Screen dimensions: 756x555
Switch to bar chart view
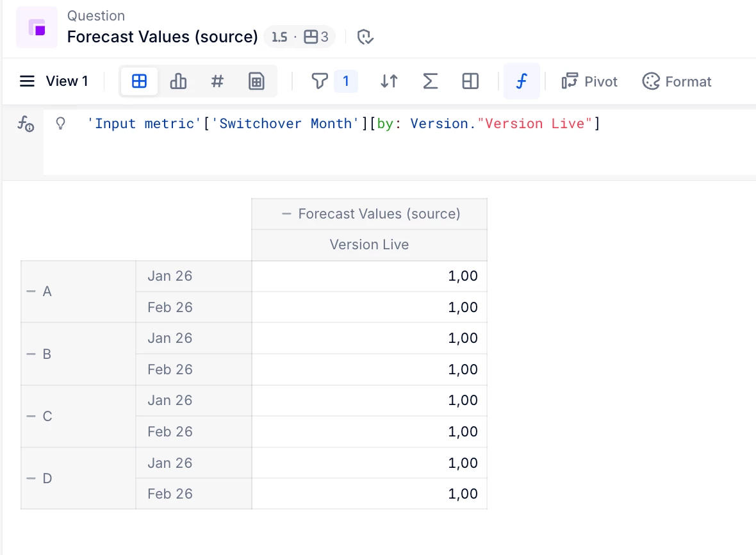coord(178,81)
